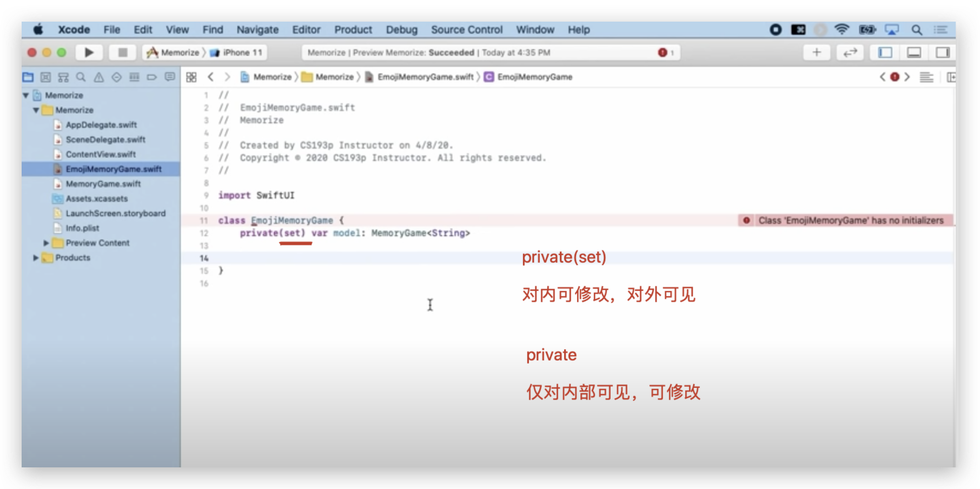
Task: Open Spotlight search in menu bar
Action: point(917,30)
